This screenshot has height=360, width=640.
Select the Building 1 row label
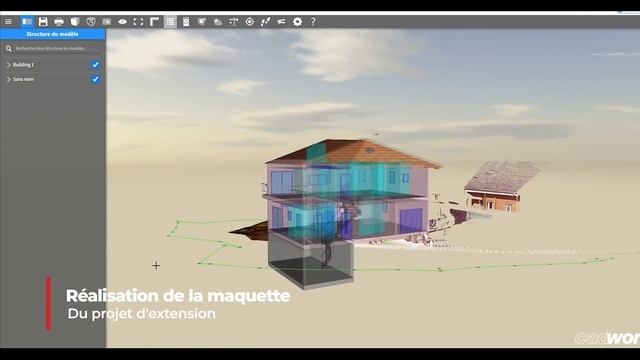pyautogui.click(x=23, y=65)
